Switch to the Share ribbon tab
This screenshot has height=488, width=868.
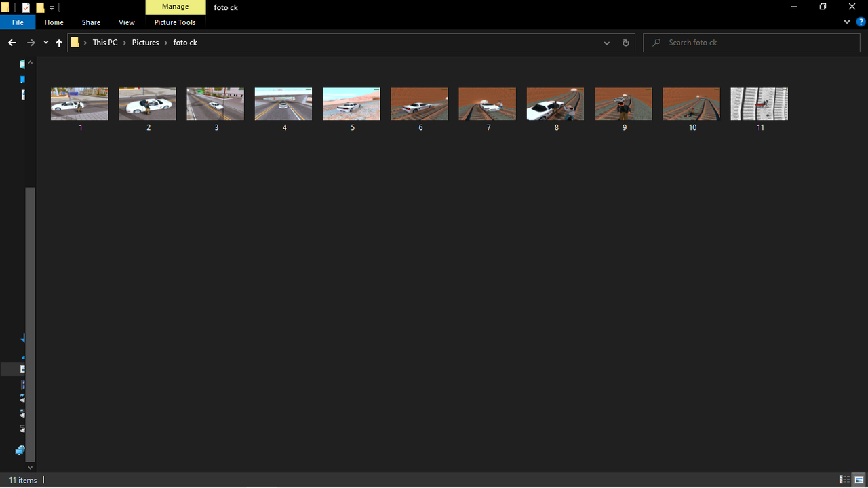pos(91,22)
